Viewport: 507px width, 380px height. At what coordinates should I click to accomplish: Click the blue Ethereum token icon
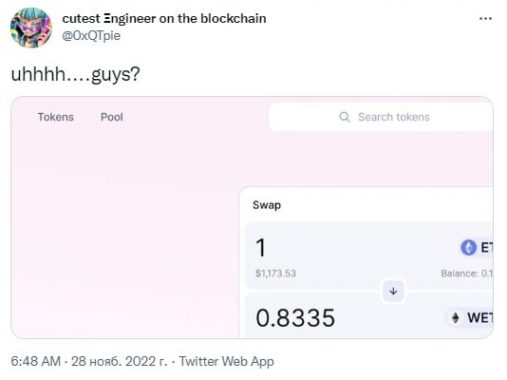468,248
